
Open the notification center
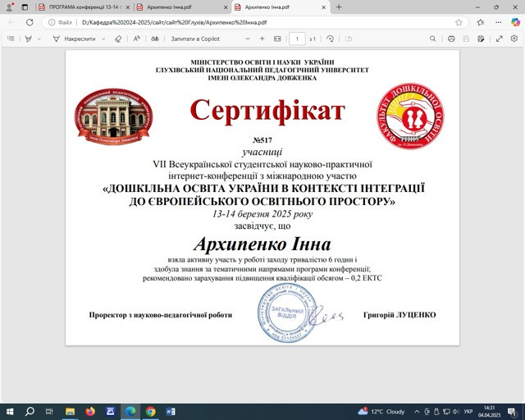pyautogui.click(x=512, y=412)
